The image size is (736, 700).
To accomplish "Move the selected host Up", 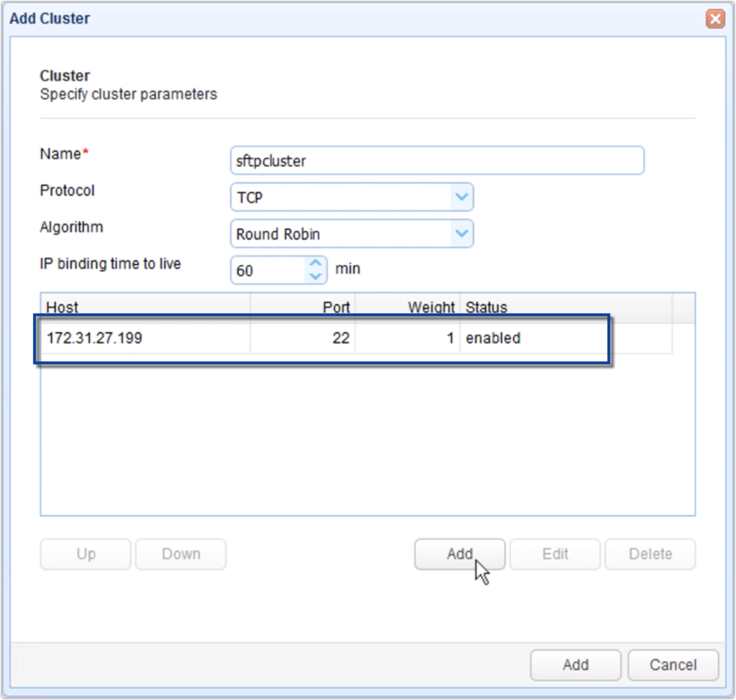I will click(x=85, y=553).
